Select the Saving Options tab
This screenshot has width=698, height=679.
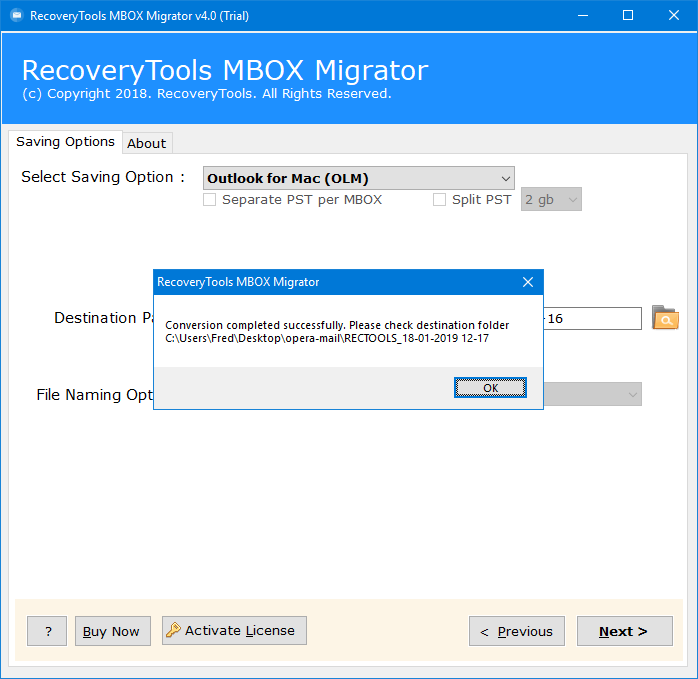65,142
